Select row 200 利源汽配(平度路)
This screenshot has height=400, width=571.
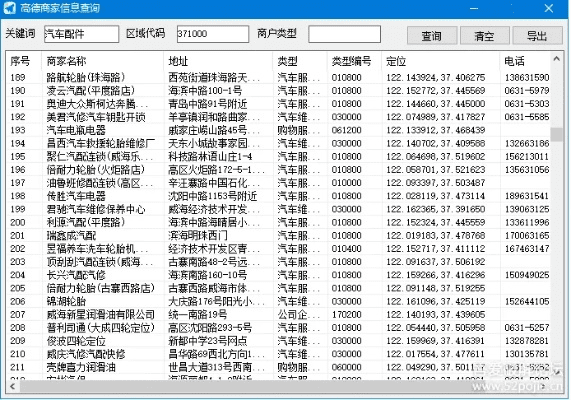pos(279,222)
